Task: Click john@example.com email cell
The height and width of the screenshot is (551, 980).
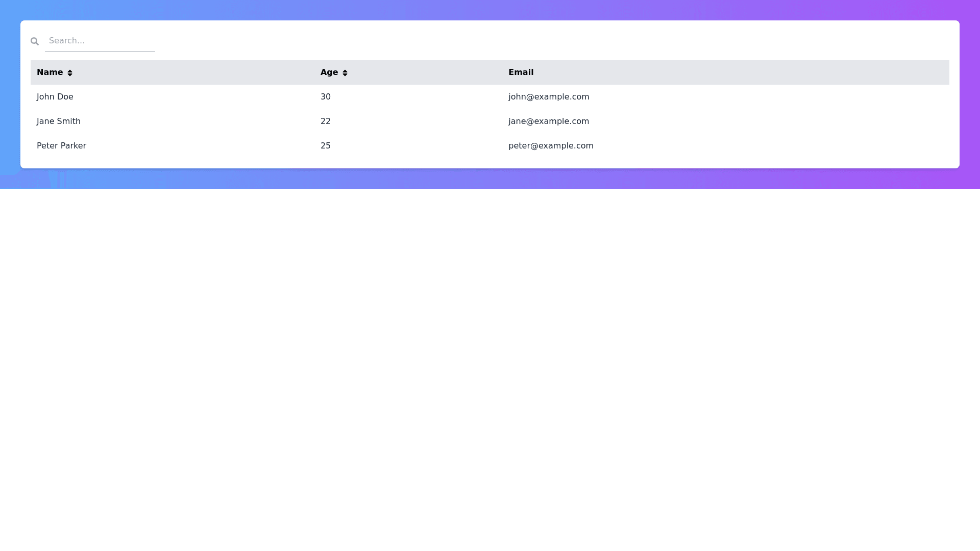Action: [x=549, y=97]
